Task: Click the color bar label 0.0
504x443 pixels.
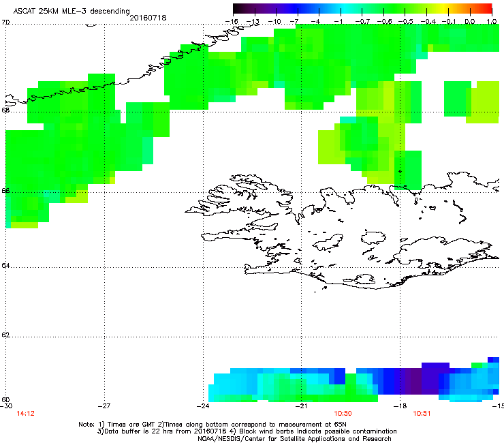Action: (470, 22)
